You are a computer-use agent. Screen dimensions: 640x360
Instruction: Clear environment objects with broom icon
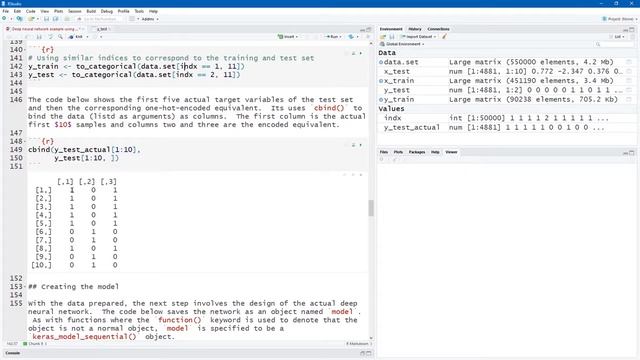tap(444, 37)
